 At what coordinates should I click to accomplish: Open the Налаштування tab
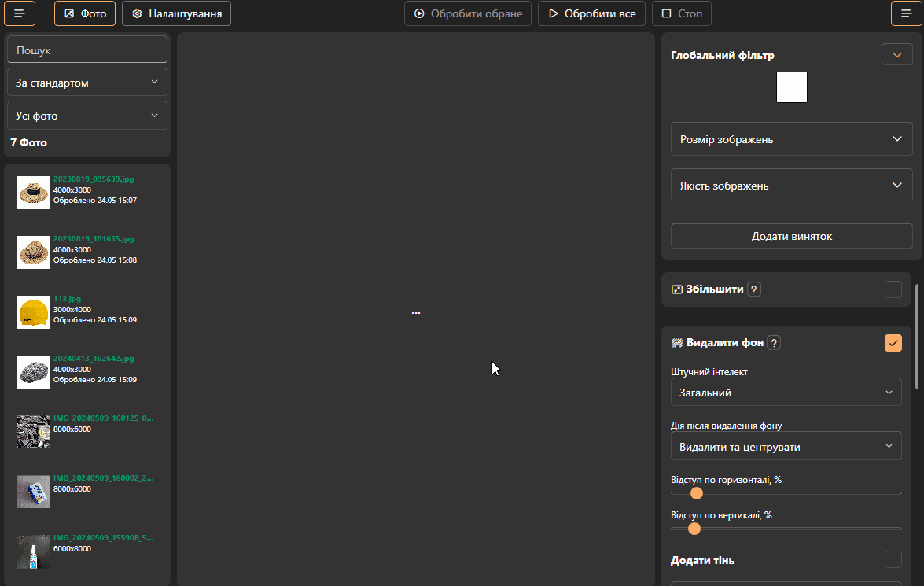(x=176, y=13)
